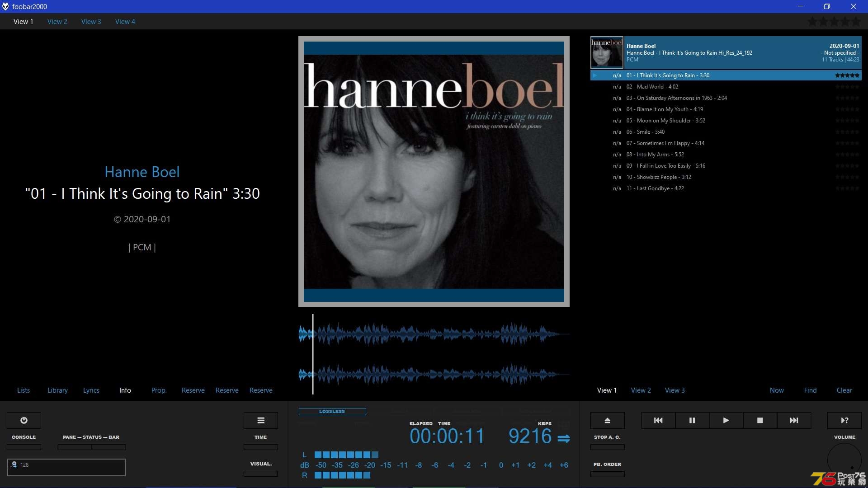
Task: Click the large Hanne Boel album cover
Action: click(x=434, y=172)
